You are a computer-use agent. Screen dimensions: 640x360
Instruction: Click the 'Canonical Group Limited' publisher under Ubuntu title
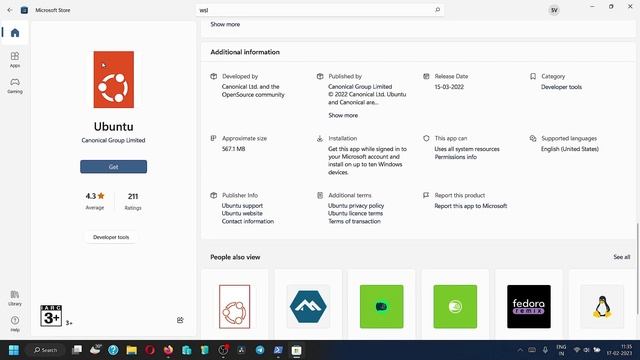tap(113, 140)
